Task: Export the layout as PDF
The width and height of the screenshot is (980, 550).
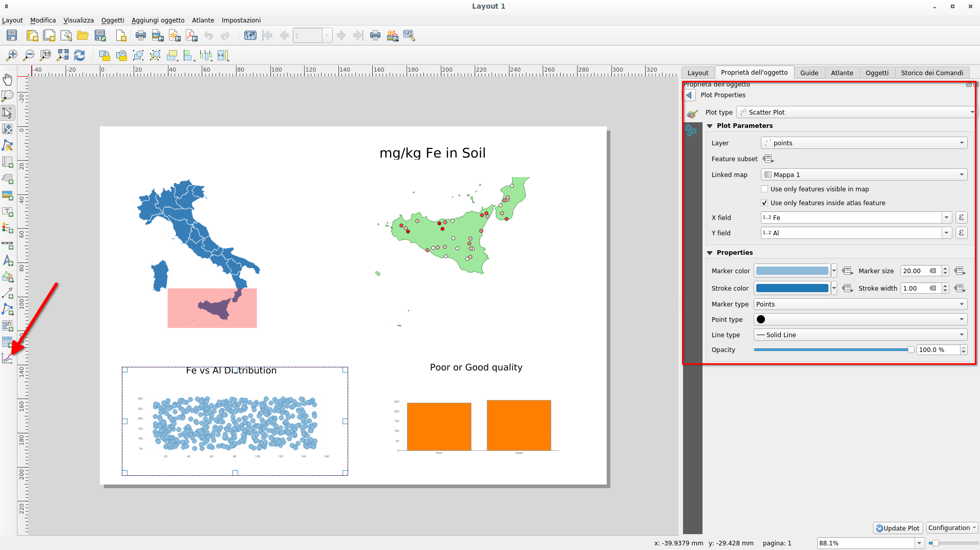Action: 191,35
